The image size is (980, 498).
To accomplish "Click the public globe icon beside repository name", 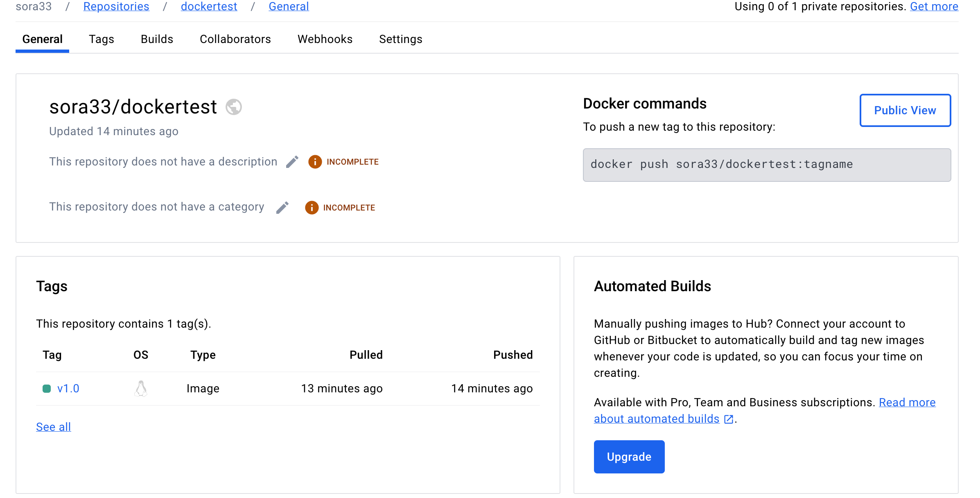I will pos(234,107).
